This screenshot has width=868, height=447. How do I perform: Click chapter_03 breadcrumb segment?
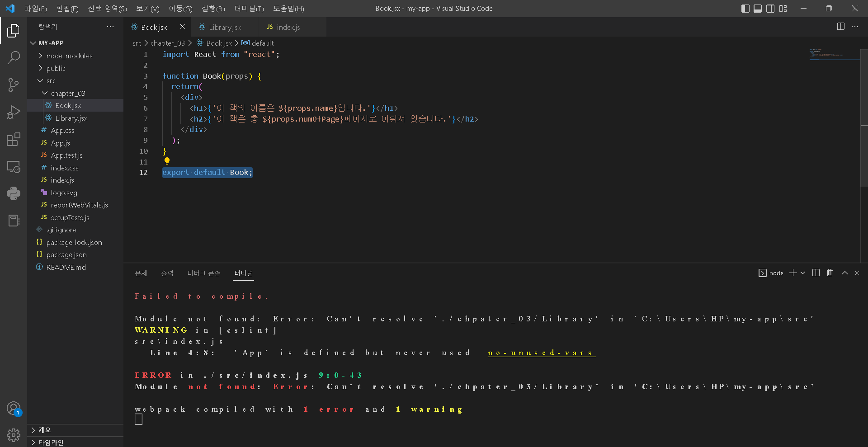(167, 43)
